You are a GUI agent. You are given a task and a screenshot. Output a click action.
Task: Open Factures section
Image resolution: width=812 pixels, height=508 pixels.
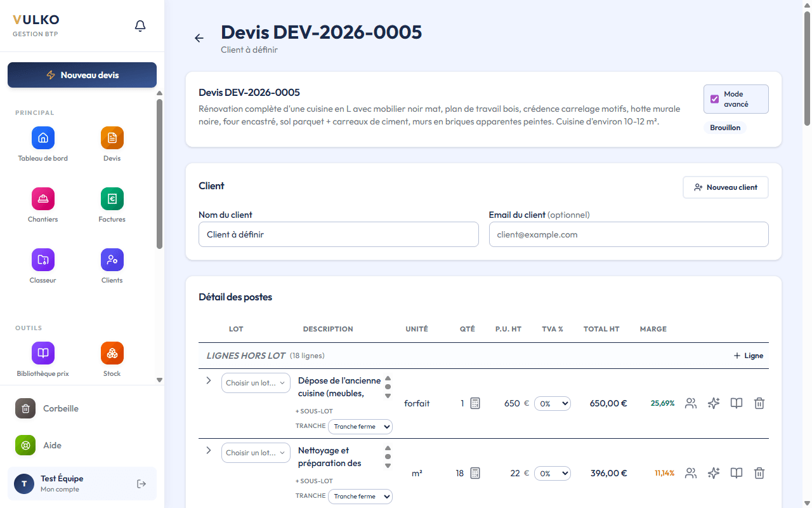click(112, 205)
